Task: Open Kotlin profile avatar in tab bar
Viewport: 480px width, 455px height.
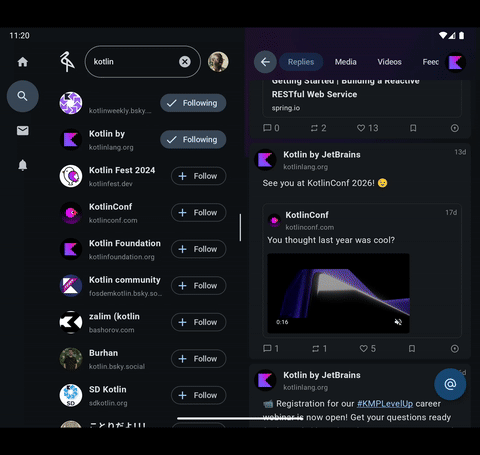Action: click(x=456, y=62)
